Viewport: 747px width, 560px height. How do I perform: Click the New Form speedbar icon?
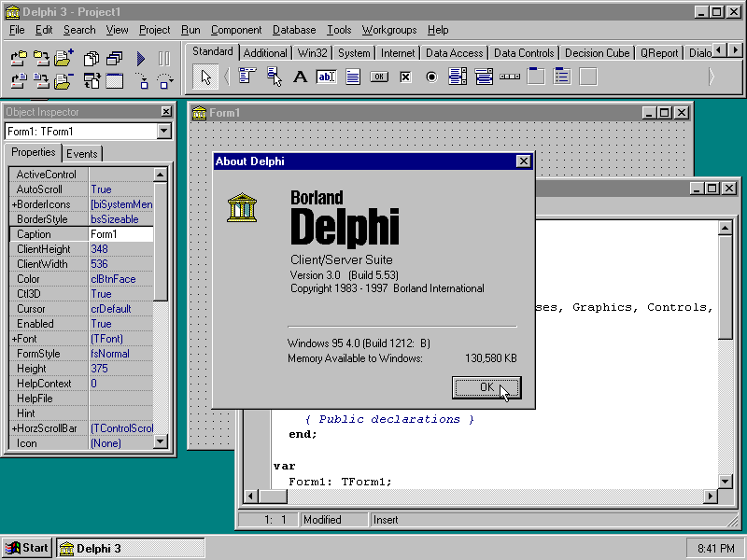(114, 80)
